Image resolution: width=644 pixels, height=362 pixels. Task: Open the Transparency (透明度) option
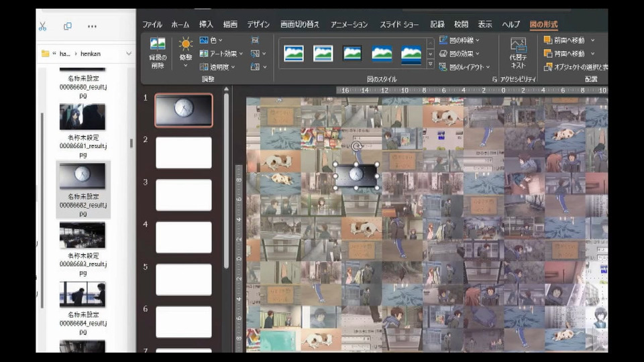tap(217, 66)
